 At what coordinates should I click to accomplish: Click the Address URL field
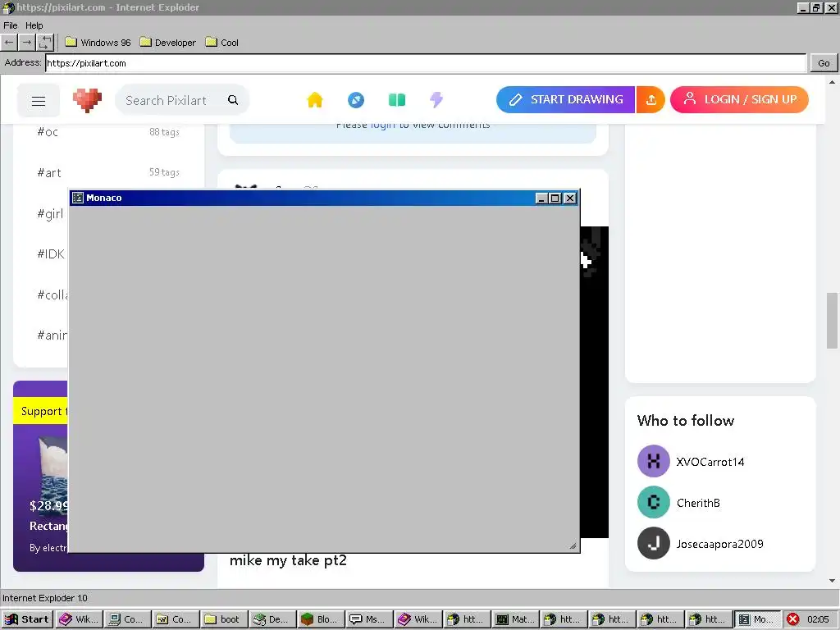[426, 62]
